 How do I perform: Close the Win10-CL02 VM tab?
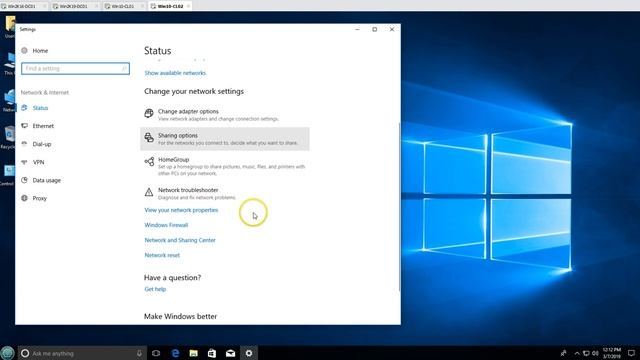tap(188, 6)
